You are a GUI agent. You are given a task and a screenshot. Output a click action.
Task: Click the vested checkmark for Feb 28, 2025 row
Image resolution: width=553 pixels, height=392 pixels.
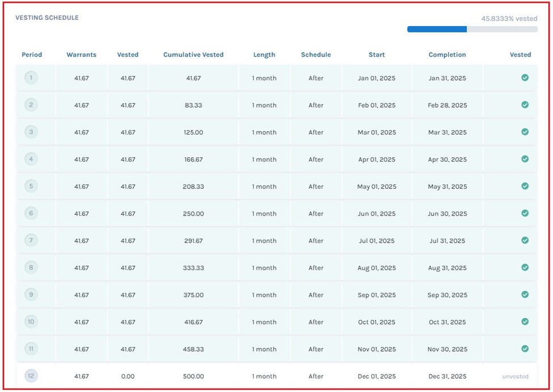click(525, 105)
